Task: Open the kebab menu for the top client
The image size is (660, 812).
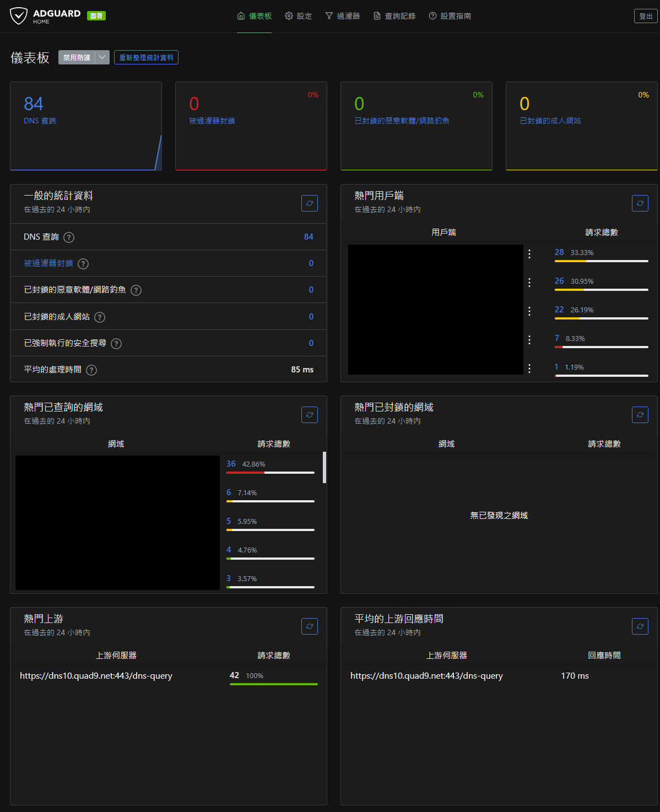Action: click(x=529, y=255)
